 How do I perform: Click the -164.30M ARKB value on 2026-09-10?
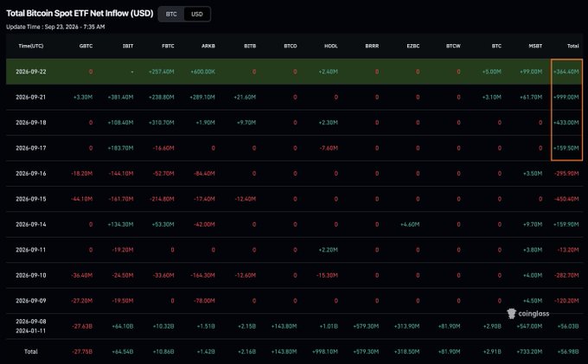(x=202, y=275)
